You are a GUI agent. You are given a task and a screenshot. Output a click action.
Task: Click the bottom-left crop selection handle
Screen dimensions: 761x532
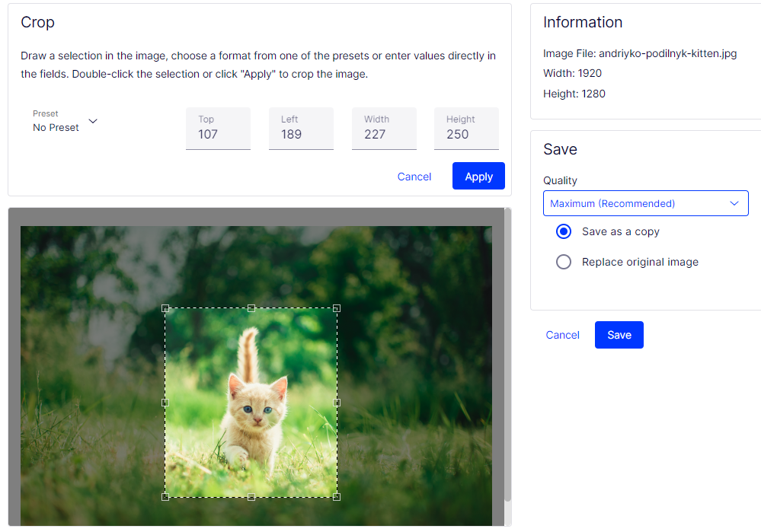tap(165, 497)
